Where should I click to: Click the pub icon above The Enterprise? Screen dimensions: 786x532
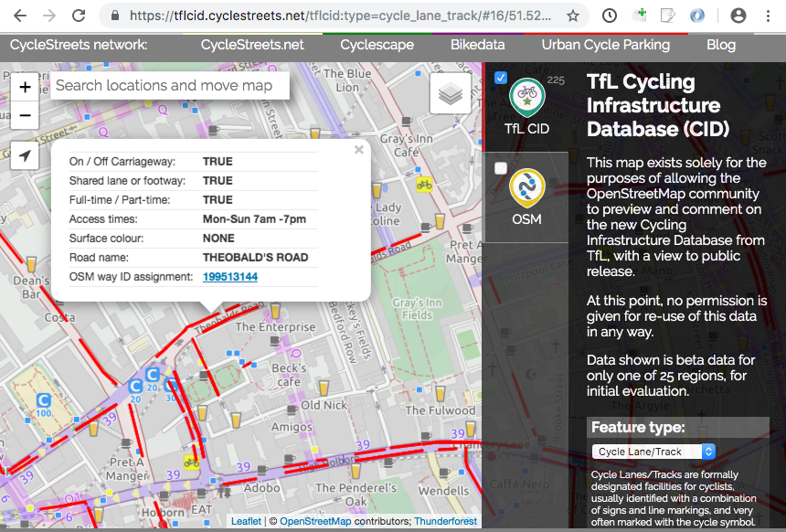coord(275,311)
